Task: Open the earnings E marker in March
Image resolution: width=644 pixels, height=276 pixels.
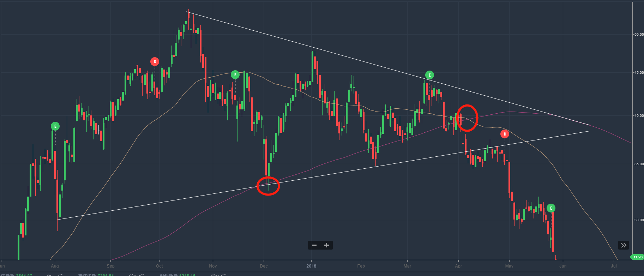Action: [x=429, y=75]
